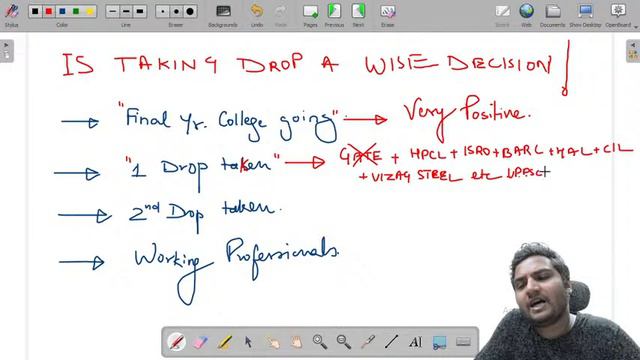Screen dimensions: 640x360
Task: Choose the thick line width
Action: (140, 11)
